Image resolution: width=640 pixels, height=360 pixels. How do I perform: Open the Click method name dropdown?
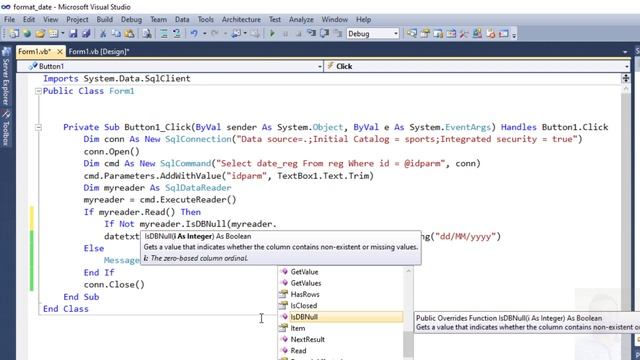point(478,66)
